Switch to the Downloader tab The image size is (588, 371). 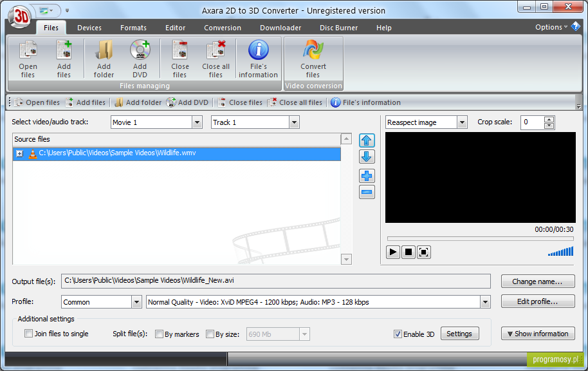[x=280, y=28]
